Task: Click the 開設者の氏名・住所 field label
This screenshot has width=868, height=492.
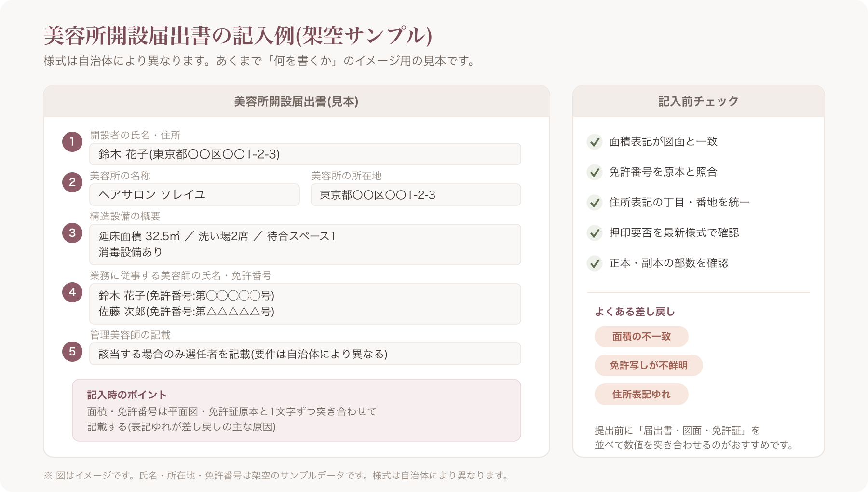Action: 135,136
